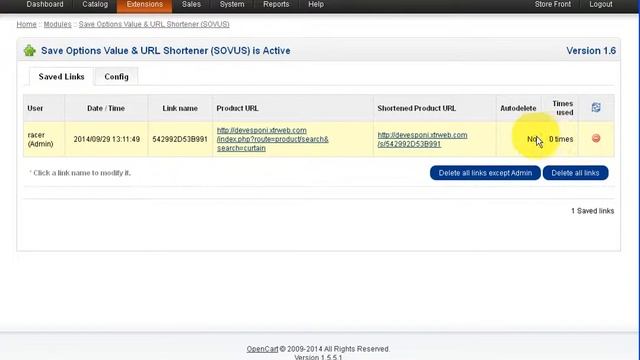Switch to the Config tab
Viewport: 640px width, 360px height.
(116, 77)
